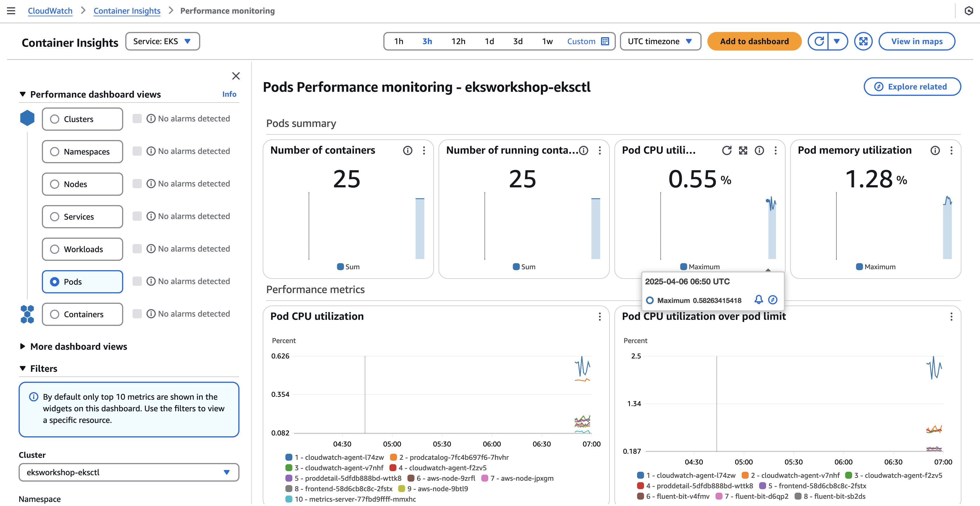Click the refresh dashboard icon in toolbar

click(819, 41)
